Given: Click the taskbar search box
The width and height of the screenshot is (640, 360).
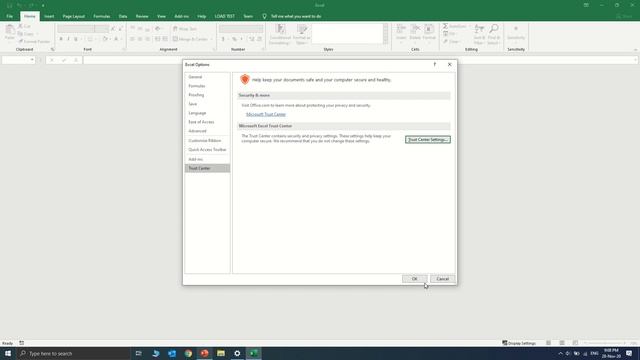Looking at the screenshot, I should tap(73, 353).
